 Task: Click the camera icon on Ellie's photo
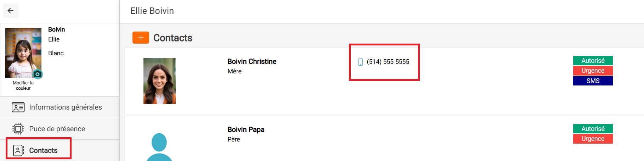37,74
